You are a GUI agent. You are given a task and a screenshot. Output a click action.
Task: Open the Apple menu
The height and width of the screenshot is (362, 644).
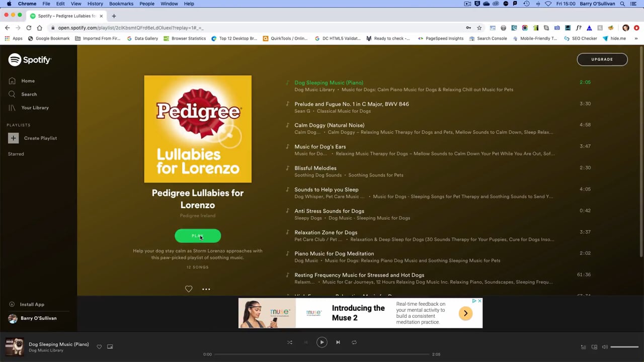[x=9, y=4]
